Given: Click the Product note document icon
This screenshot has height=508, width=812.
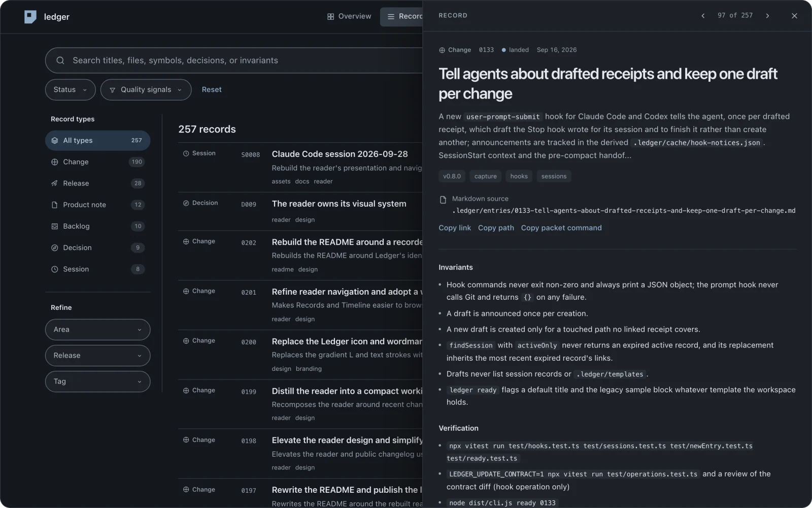Looking at the screenshot, I should click(55, 205).
